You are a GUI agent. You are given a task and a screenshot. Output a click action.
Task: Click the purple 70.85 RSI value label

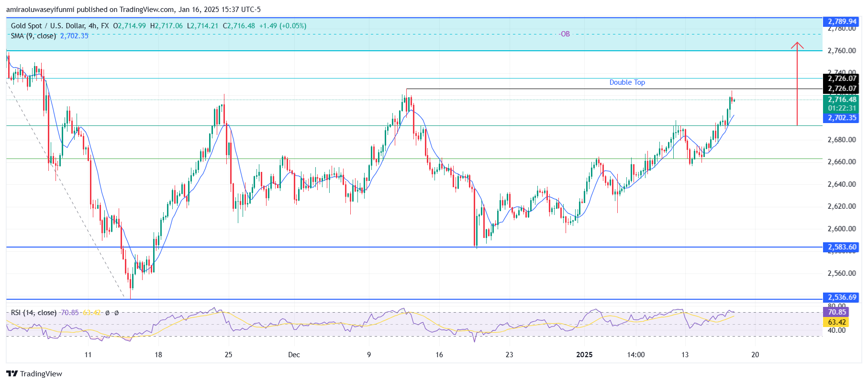[836, 312]
